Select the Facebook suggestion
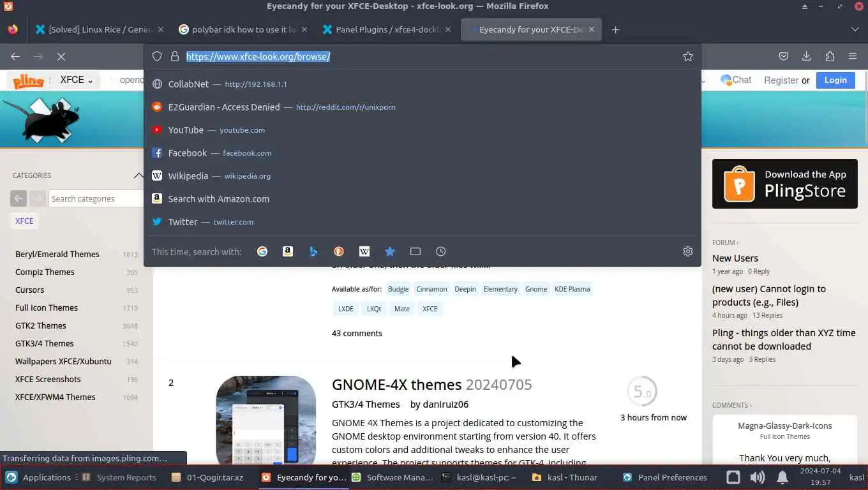The height and width of the screenshot is (490, 868). click(x=421, y=153)
